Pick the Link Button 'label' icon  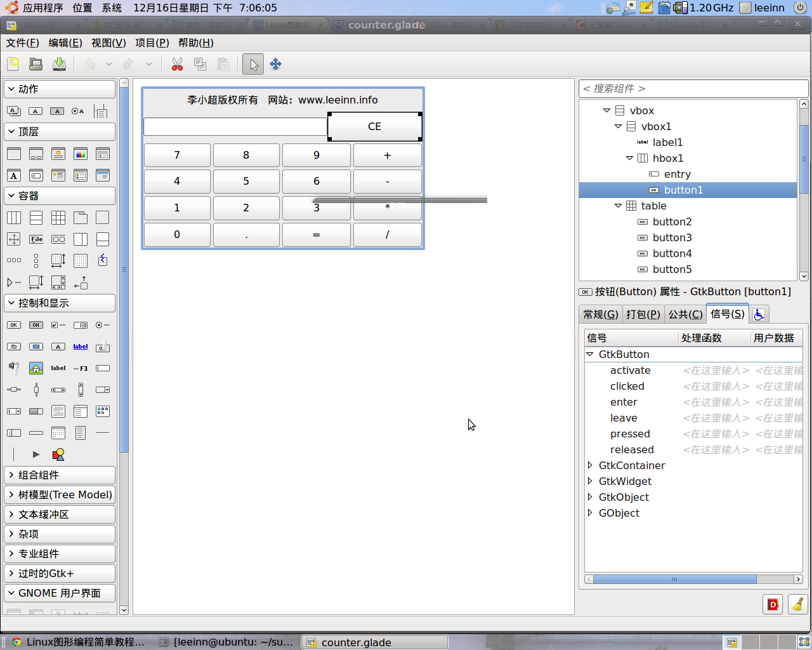coord(81,347)
